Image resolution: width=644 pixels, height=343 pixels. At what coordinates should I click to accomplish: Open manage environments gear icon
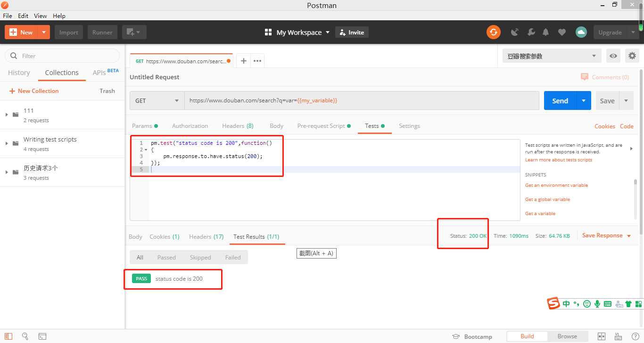[632, 56]
